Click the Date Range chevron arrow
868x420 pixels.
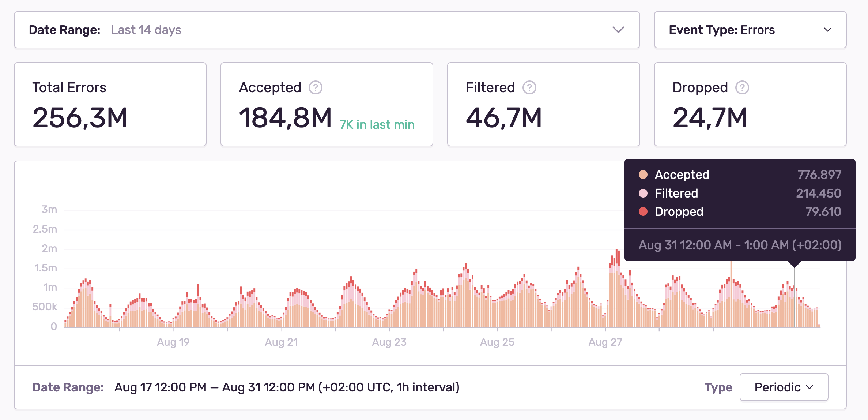point(618,30)
